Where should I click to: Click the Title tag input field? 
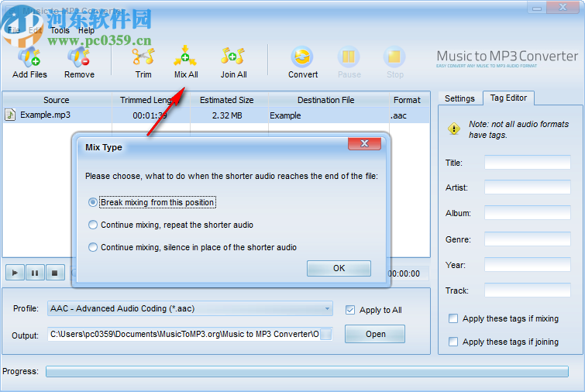pos(527,163)
